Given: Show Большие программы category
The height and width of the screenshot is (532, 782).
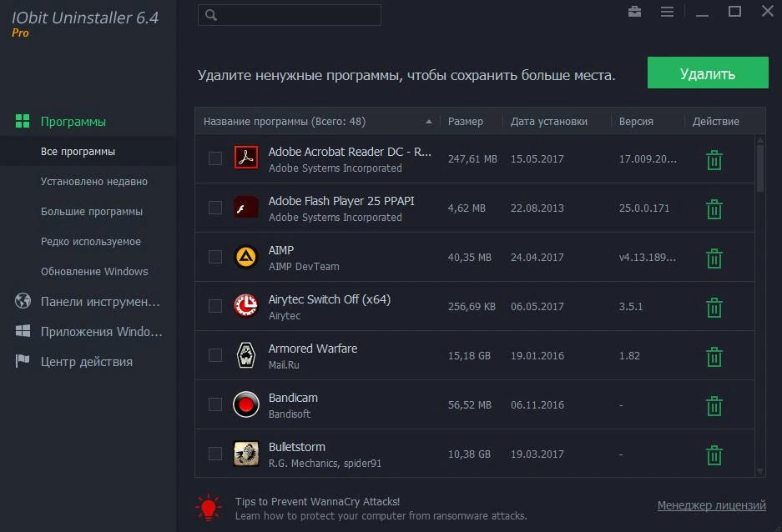Looking at the screenshot, I should coord(92,211).
